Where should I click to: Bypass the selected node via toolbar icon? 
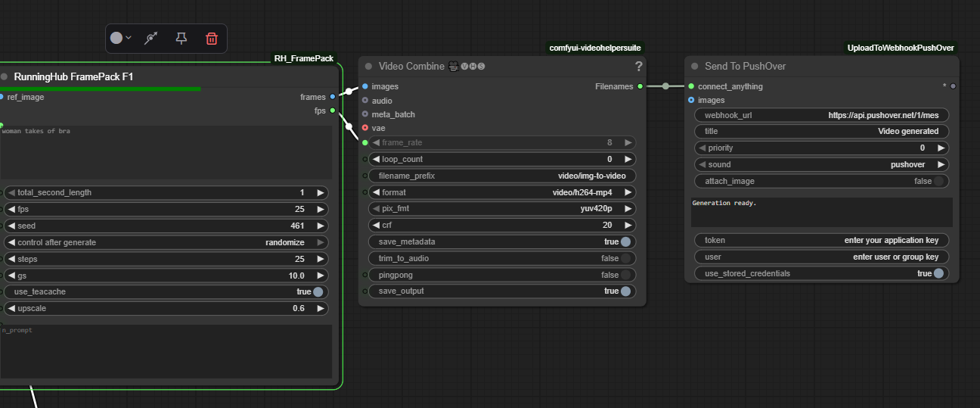tap(151, 38)
